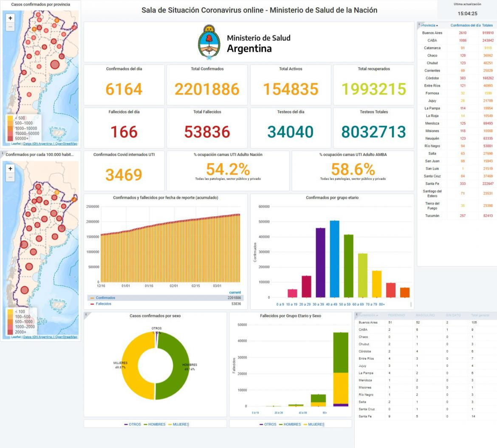This screenshot has height=448, width=497.
Task: Open the 'Confirmados por grupo etario' panel title menu
Action: 332,198
